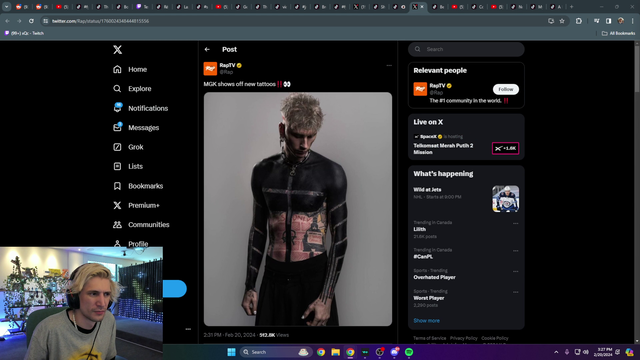The width and height of the screenshot is (640, 360).
Task: Open the All Bookmarks folder
Action: click(618, 33)
